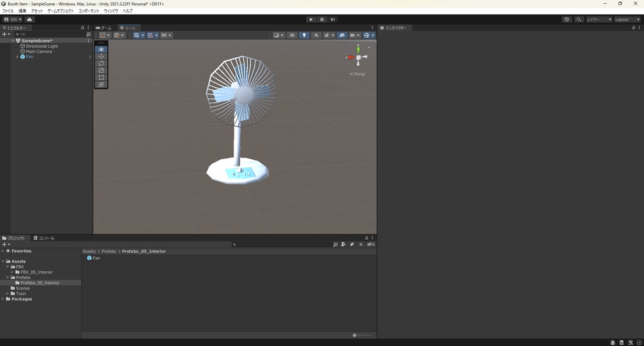Screen dimensions: 644x346
Task: Open SampleScene row options menu
Action: coord(88,41)
